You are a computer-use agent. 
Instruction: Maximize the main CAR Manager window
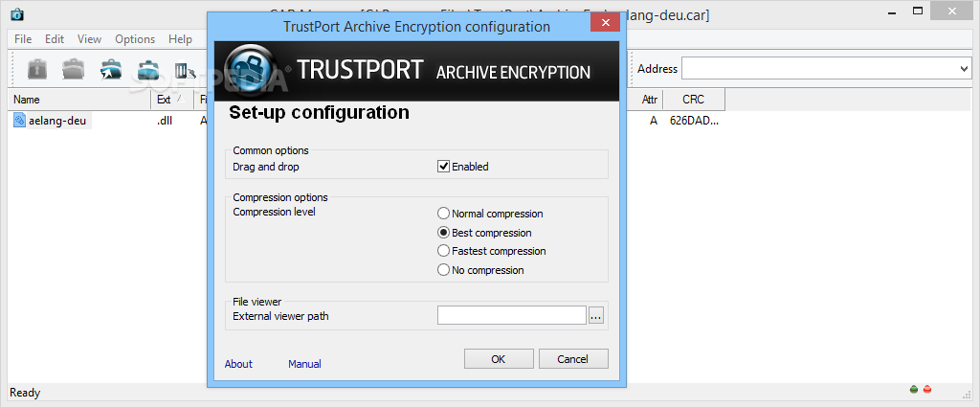coord(917,11)
